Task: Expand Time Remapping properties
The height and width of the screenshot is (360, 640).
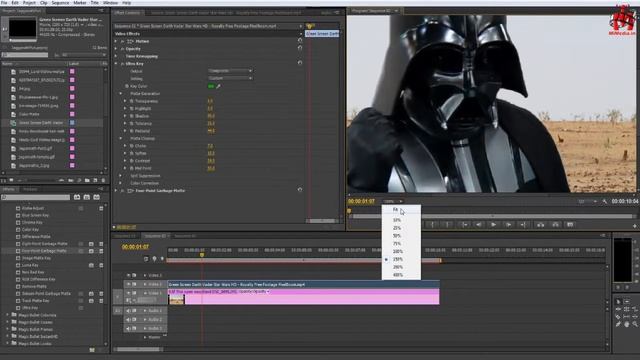Action: (x=116, y=56)
